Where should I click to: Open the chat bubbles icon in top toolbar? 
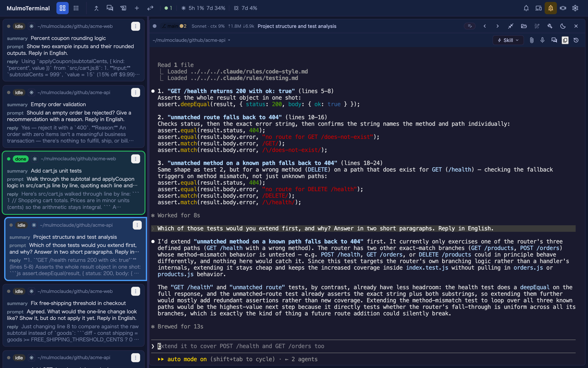110,8
